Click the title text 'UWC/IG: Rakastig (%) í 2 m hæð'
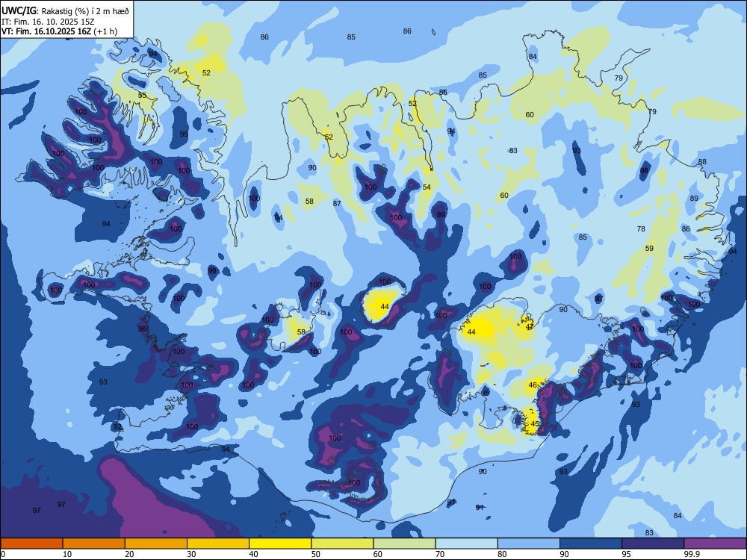747x560 pixels. pyautogui.click(x=65, y=11)
